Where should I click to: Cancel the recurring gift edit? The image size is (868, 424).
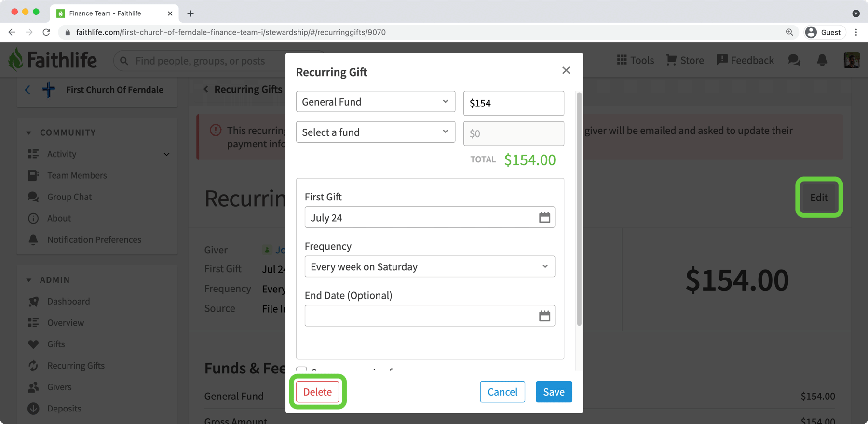pyautogui.click(x=502, y=392)
